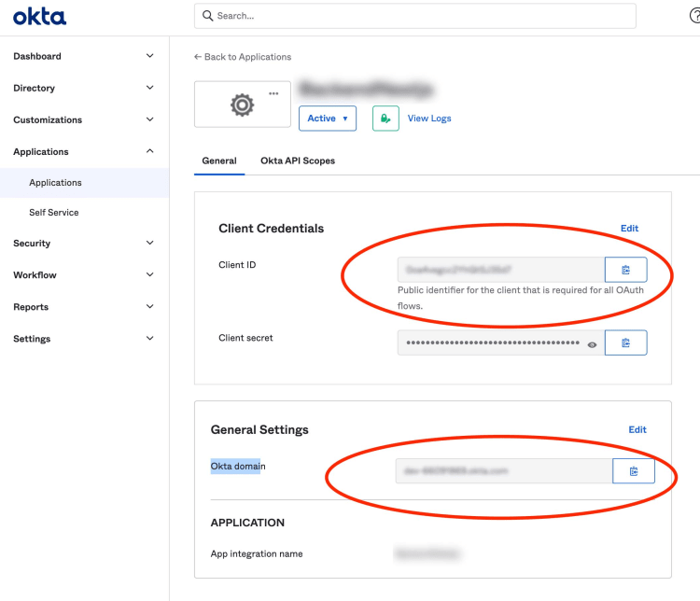Open the Active status dropdown
The height and width of the screenshot is (601, 700).
(328, 119)
